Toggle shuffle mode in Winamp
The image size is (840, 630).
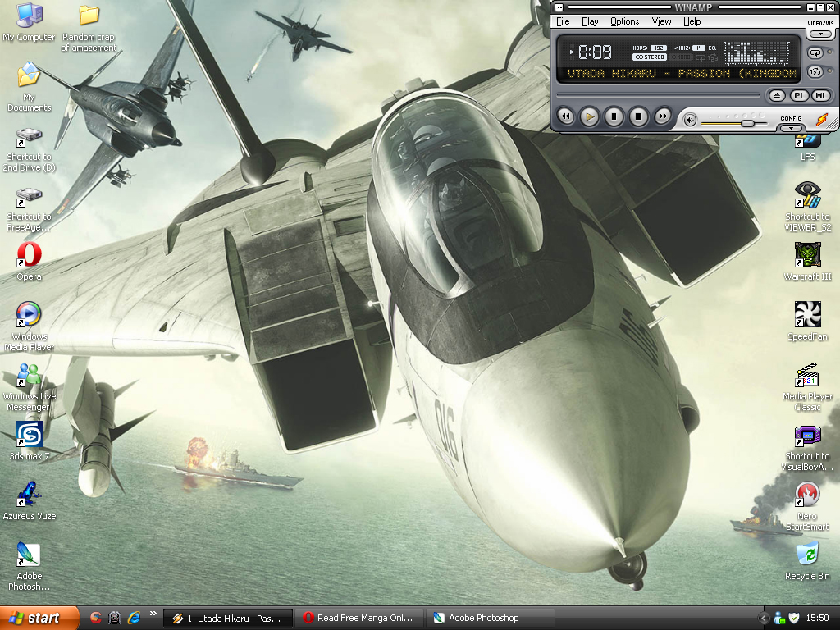coord(815,72)
